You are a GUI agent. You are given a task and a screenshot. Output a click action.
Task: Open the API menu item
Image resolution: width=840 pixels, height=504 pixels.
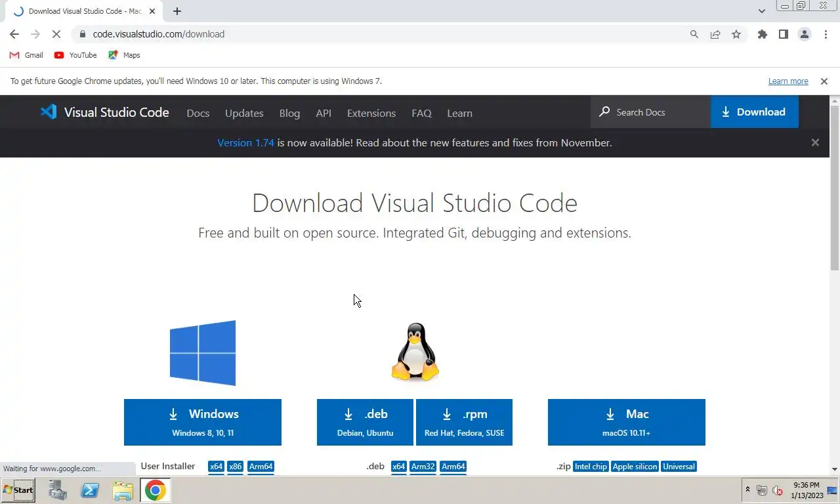[x=324, y=113]
